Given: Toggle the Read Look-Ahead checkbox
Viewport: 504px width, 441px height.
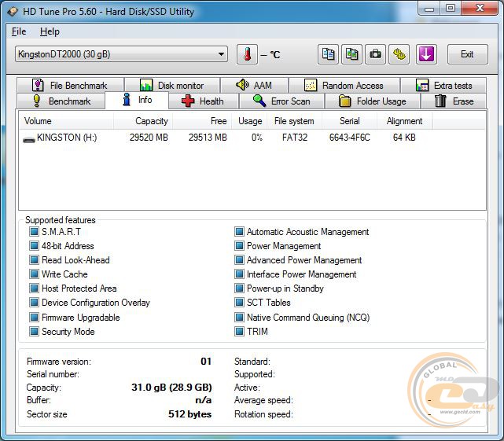Looking at the screenshot, I should click(34, 259).
